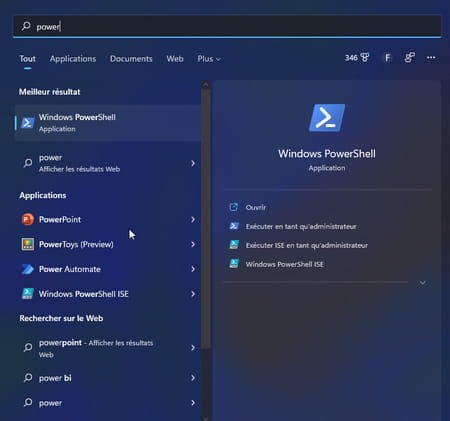This screenshot has width=450, height=421.
Task: Click Ouvrir to launch PowerShell
Action: (256, 207)
